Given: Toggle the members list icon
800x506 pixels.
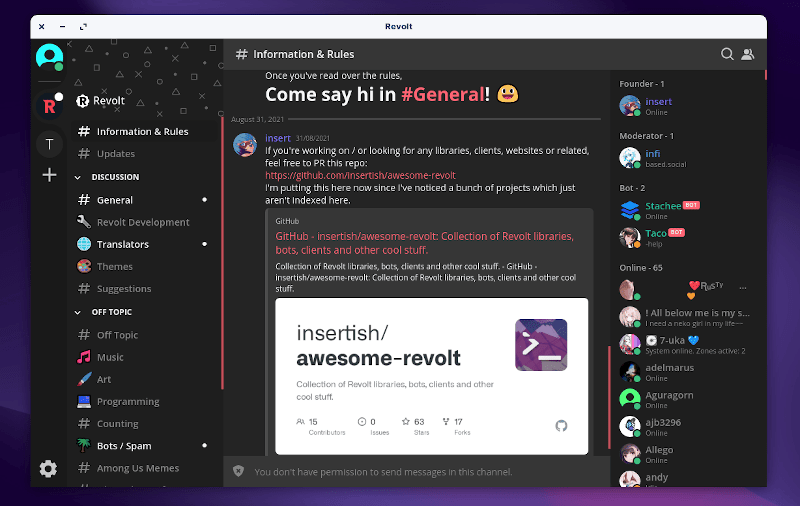Looking at the screenshot, I should pyautogui.click(x=747, y=54).
